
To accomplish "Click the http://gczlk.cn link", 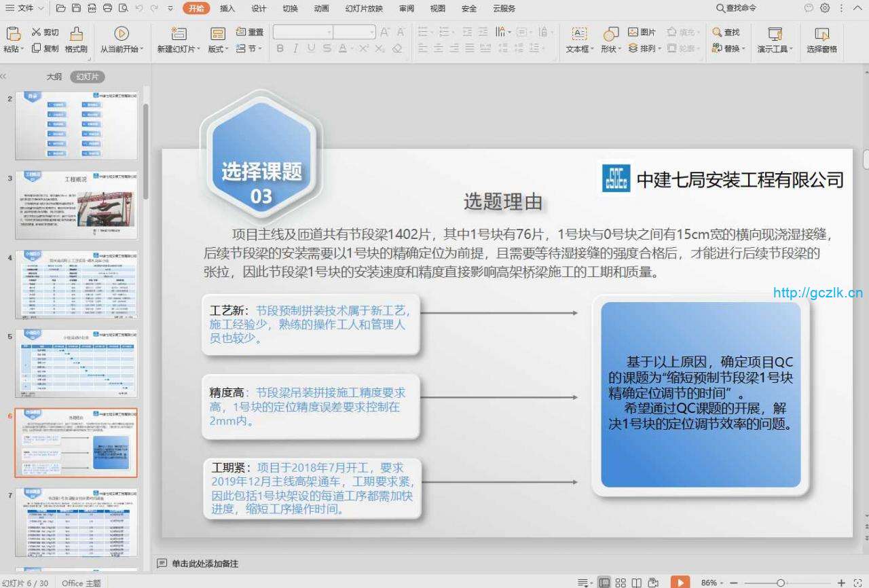I will [817, 293].
